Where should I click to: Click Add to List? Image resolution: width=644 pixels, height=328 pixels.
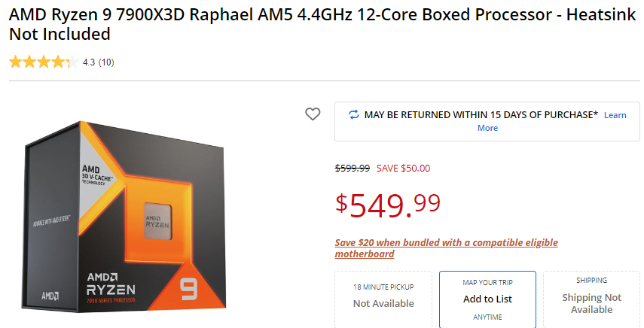(x=487, y=299)
